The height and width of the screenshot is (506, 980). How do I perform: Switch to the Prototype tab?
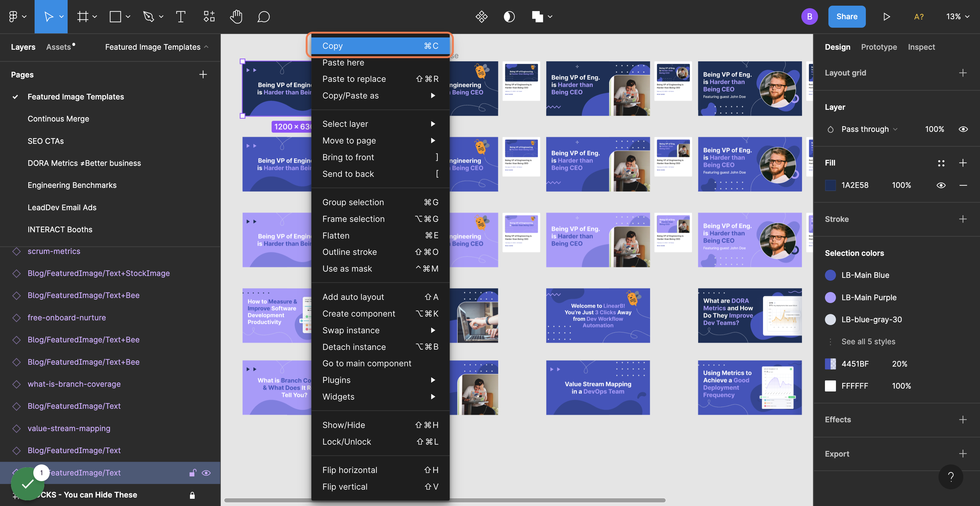pos(879,47)
